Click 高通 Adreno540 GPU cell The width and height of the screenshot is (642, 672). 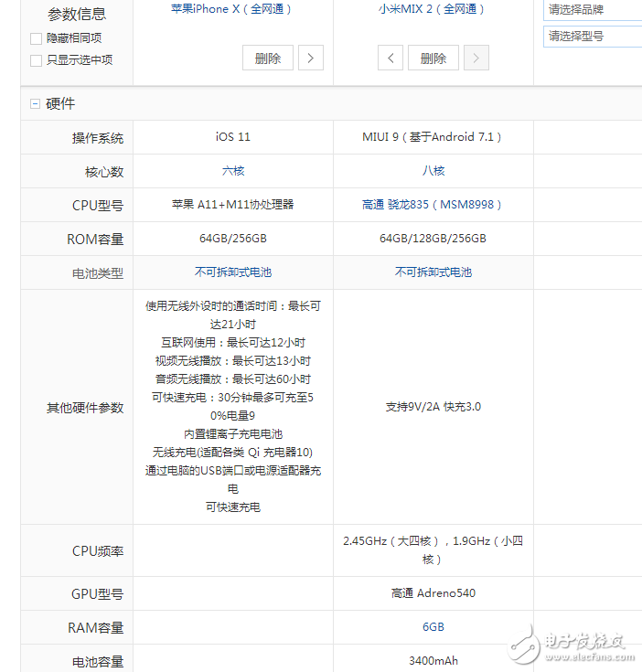pyautogui.click(x=433, y=593)
